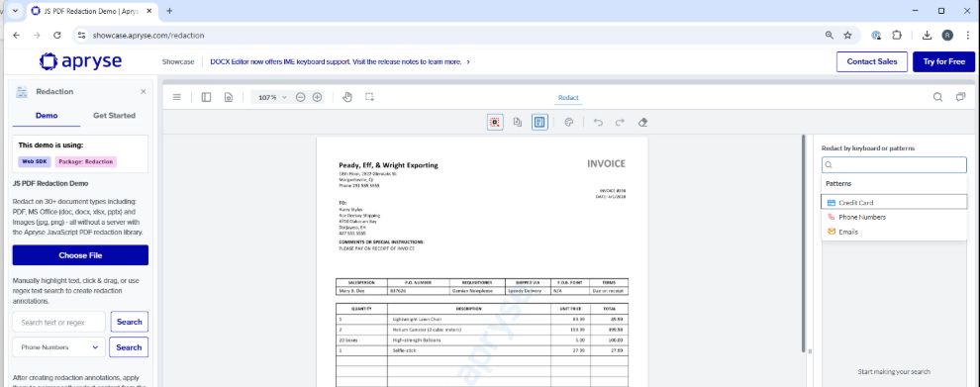Click the browser address bar URL
The width and height of the screenshot is (980, 387).
click(x=148, y=36)
